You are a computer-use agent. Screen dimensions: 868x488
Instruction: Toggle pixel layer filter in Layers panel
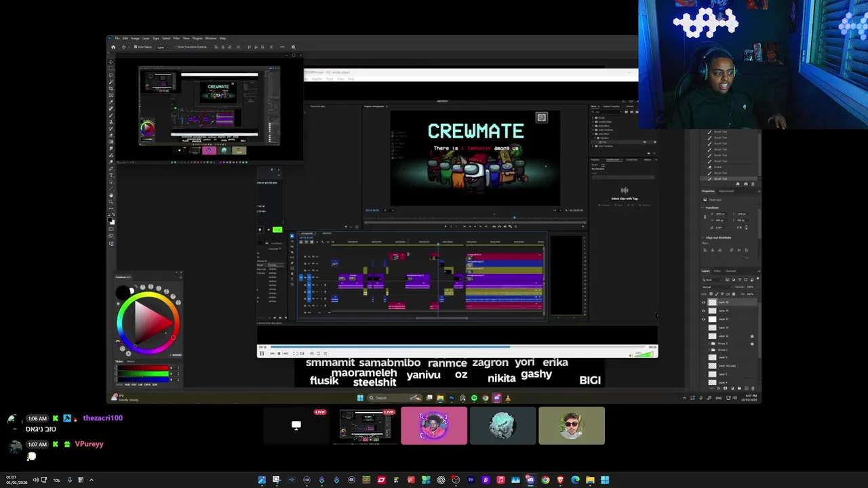click(727, 280)
